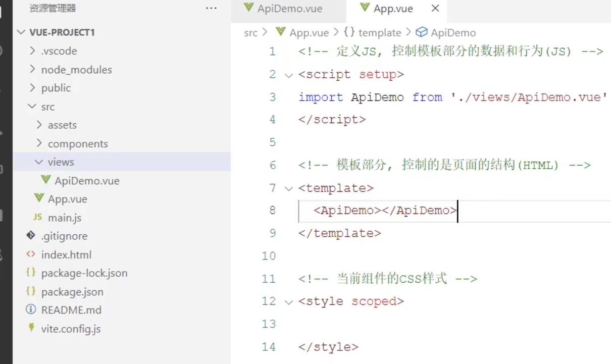This screenshot has height=364, width=611.
Task: Expand the components folder
Action: [x=39, y=143]
